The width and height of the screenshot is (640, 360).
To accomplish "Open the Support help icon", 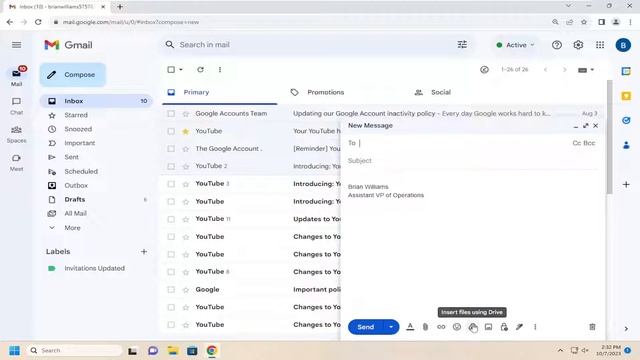I will (557, 45).
